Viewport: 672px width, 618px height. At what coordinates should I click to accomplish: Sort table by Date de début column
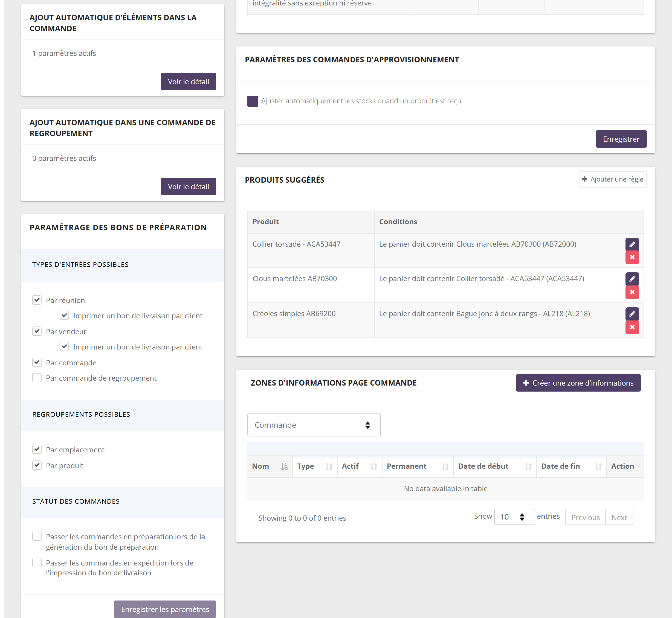(495, 466)
